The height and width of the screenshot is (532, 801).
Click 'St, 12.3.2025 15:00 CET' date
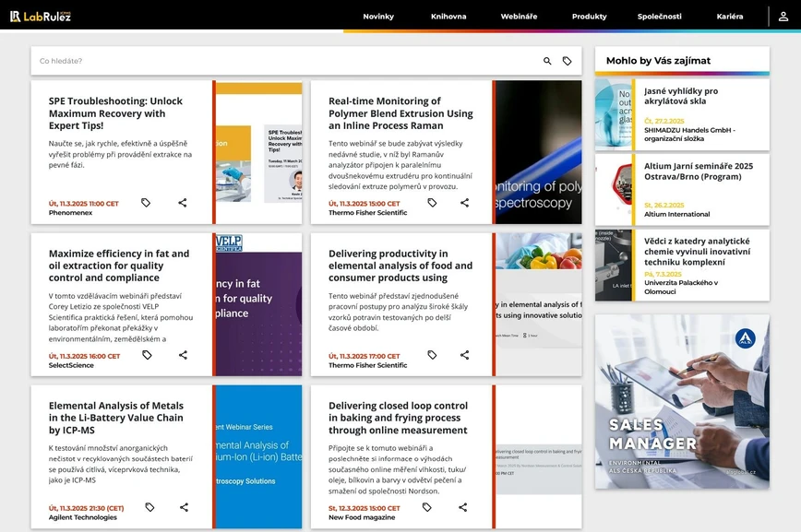365,508
